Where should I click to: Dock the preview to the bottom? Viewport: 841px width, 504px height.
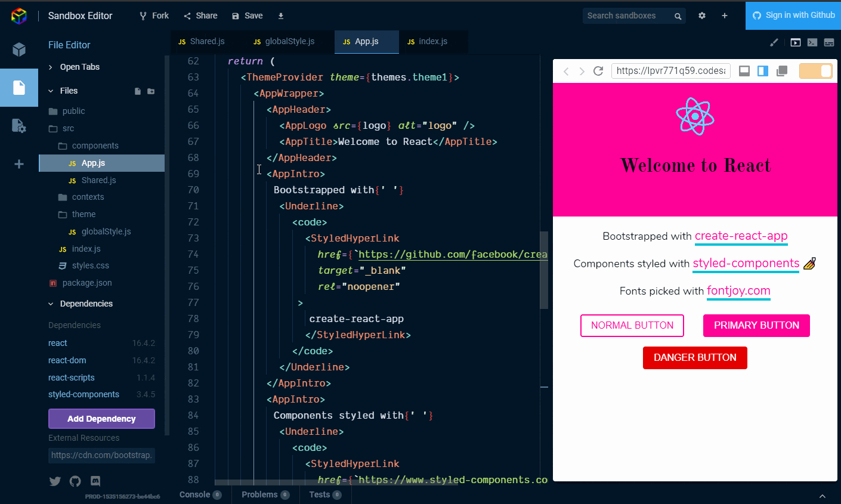click(x=744, y=71)
